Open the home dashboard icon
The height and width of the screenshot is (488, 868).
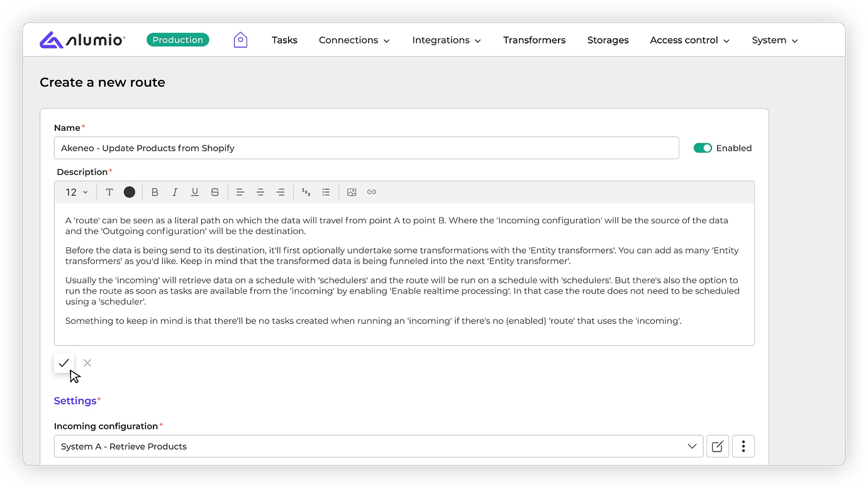pos(240,40)
